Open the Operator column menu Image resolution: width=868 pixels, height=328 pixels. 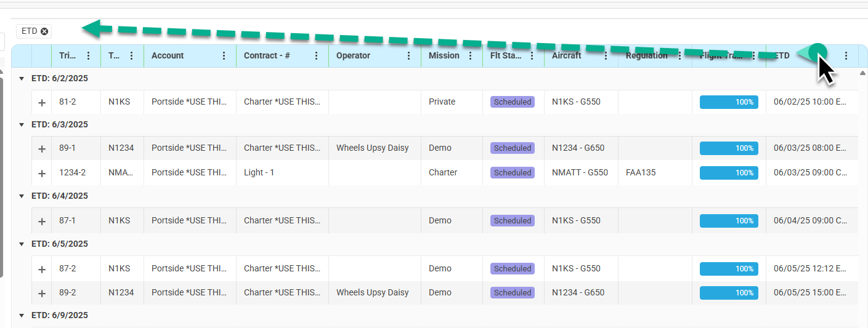(409, 55)
